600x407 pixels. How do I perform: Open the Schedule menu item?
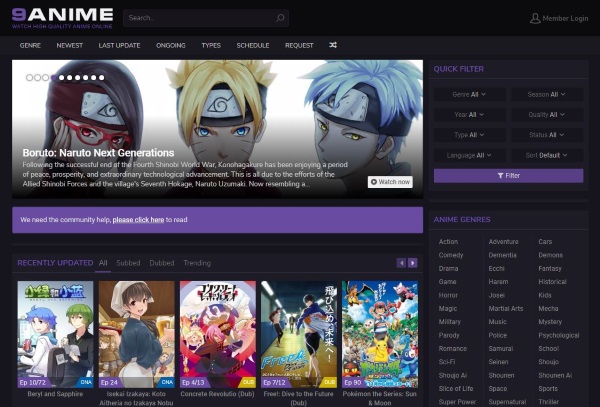[x=252, y=45]
